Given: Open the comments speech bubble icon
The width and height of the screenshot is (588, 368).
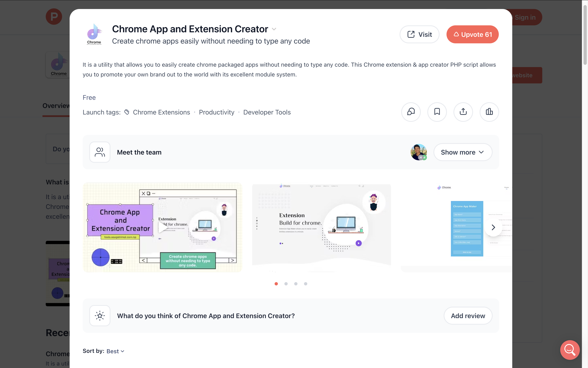Looking at the screenshot, I should click(x=411, y=112).
